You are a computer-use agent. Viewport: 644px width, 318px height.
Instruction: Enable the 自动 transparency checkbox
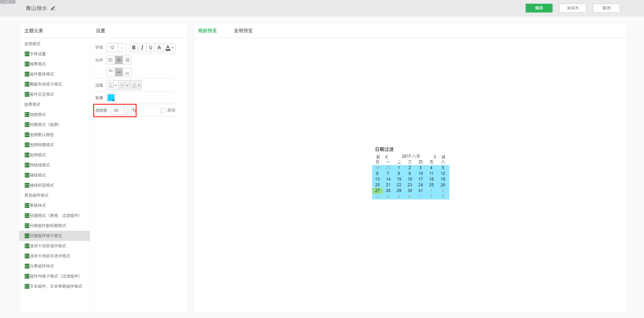[x=163, y=110]
